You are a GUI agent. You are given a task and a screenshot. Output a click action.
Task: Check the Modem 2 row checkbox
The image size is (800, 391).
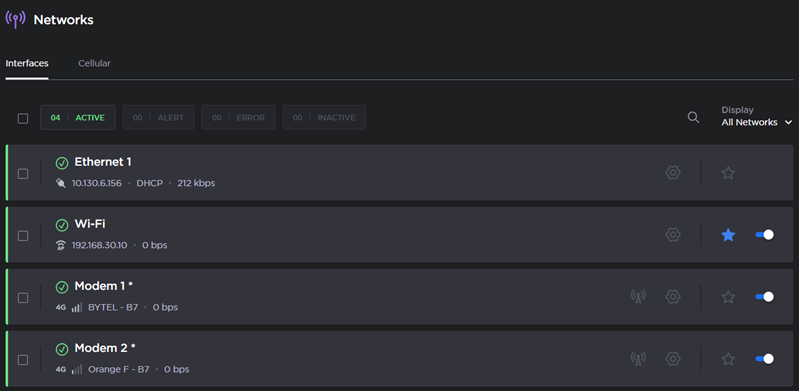23,360
